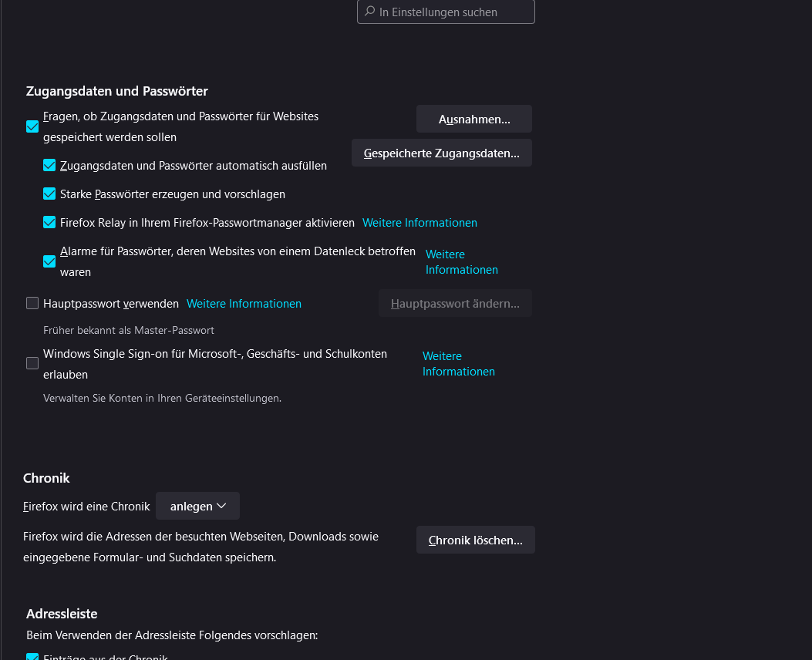Enable 'Hauptpasswort verwenden' checkbox
812x660 pixels.
point(32,303)
